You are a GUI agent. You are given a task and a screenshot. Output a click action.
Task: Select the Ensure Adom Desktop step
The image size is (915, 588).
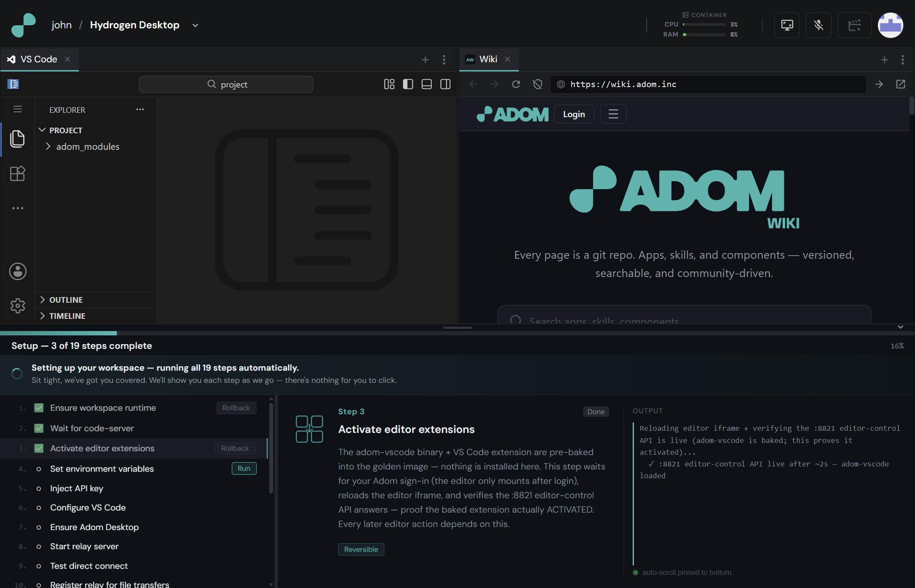tap(134, 527)
